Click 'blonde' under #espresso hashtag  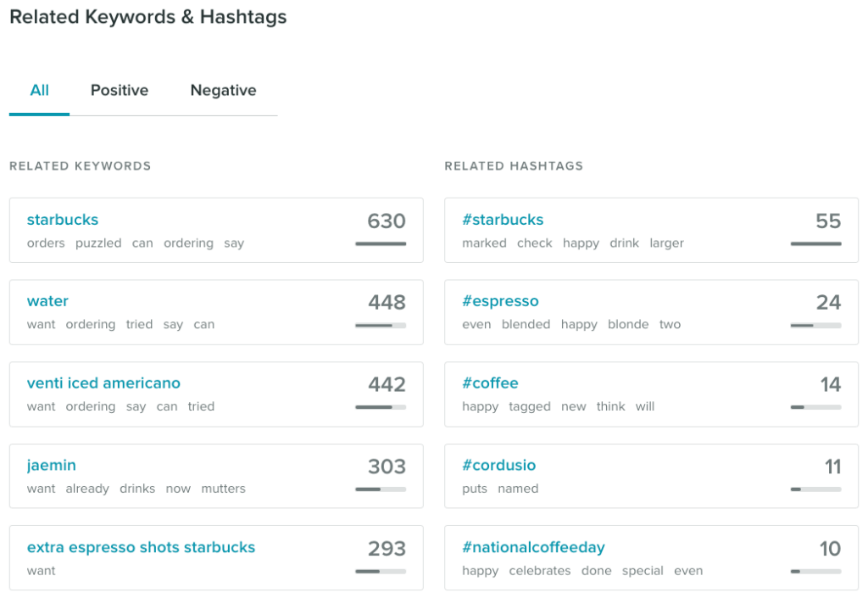click(628, 325)
